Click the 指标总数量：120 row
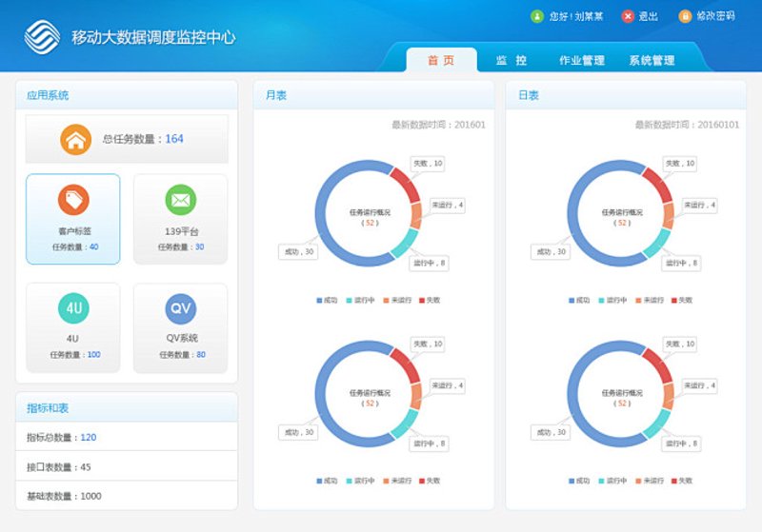This screenshot has height=532, width=762. (127, 437)
